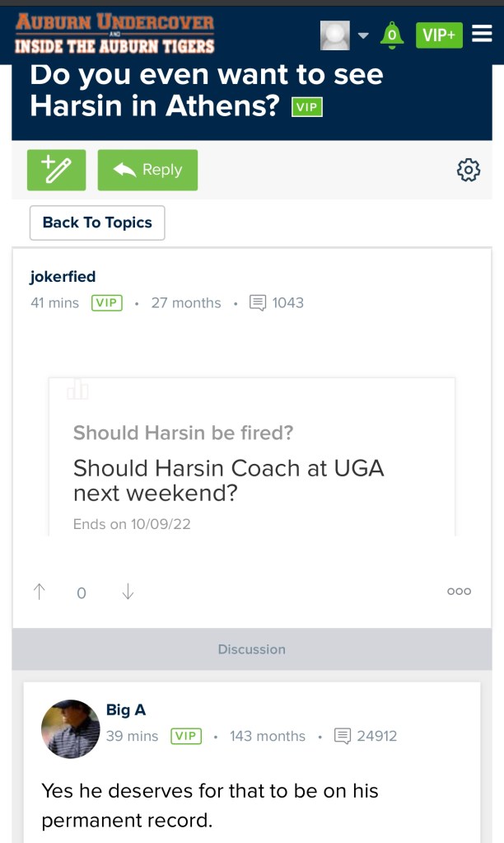Go Back To Topics
Screen dimensions: 504x843
(97, 222)
